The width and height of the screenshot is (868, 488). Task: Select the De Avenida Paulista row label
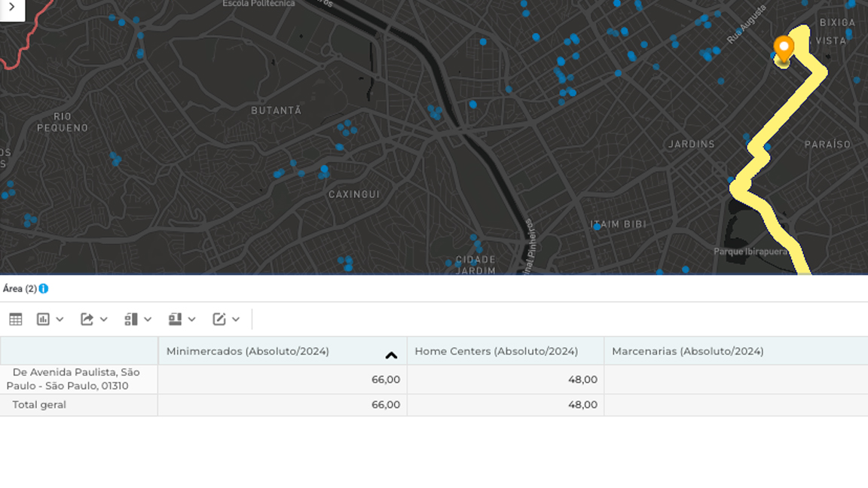pos(74,379)
